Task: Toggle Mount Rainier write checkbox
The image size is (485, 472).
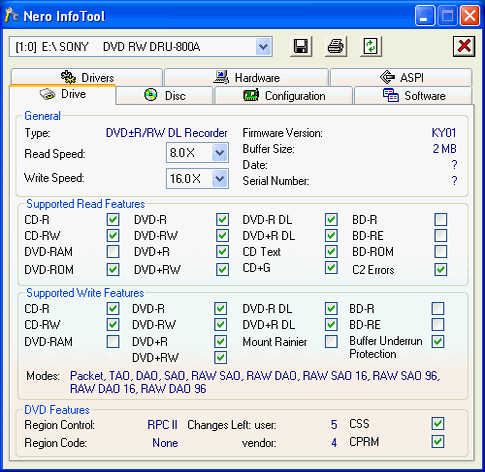Action: pos(331,341)
